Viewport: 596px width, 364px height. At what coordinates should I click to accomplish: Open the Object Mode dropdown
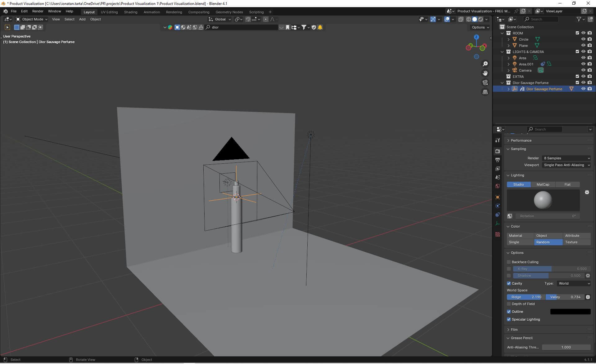tap(32, 19)
